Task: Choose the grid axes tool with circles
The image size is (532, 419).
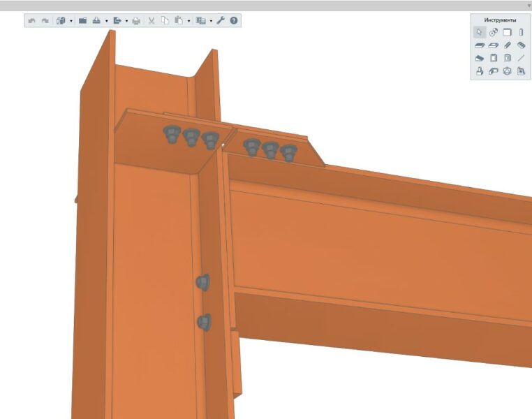Action: pyautogui.click(x=494, y=32)
